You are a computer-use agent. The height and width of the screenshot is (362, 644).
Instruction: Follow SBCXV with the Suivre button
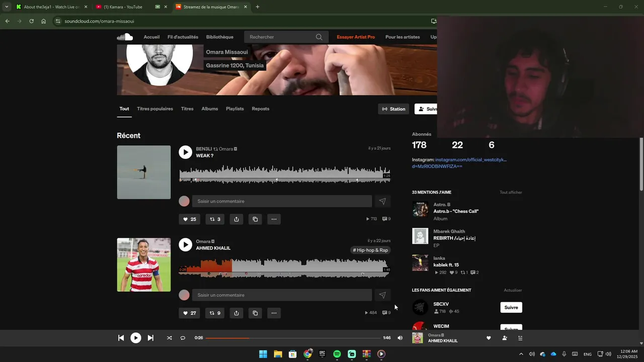click(x=511, y=307)
